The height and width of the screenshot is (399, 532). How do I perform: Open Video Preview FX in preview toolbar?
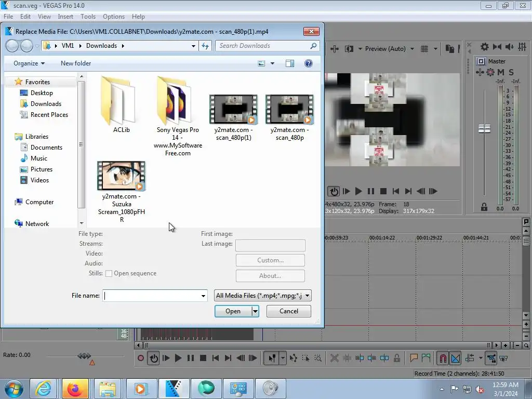[335, 49]
